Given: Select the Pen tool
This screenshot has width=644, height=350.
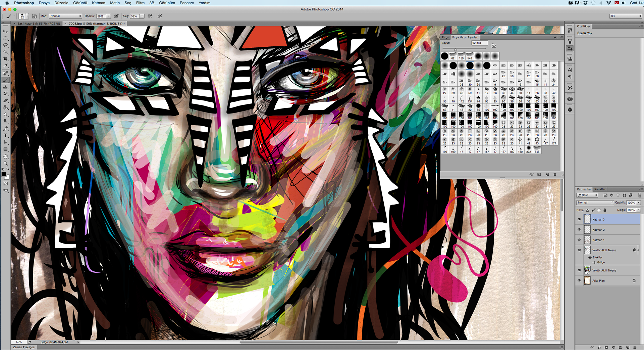Looking at the screenshot, I should (5, 129).
